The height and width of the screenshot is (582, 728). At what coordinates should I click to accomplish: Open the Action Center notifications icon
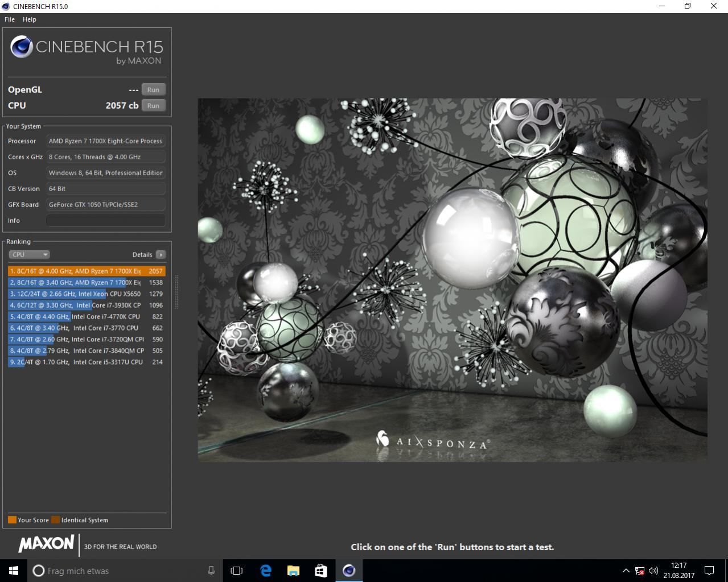coord(709,571)
